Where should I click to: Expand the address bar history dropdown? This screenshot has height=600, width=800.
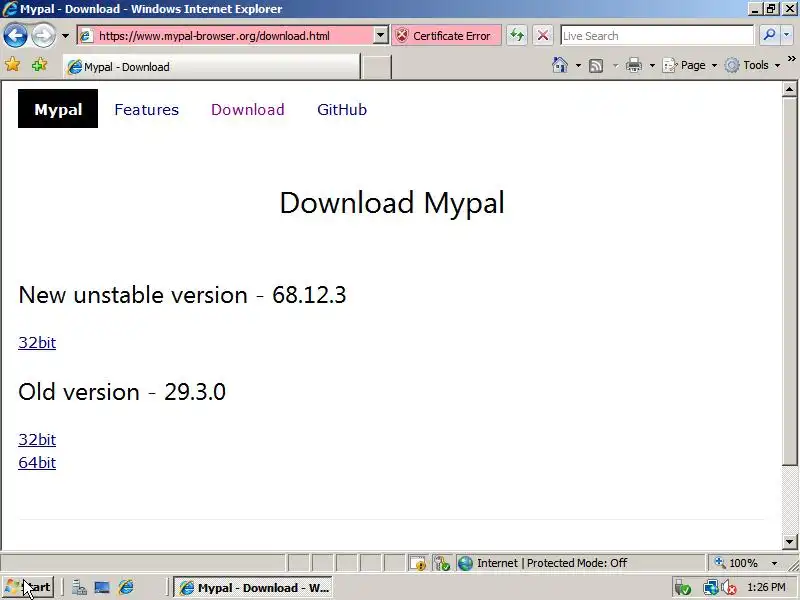(381, 36)
